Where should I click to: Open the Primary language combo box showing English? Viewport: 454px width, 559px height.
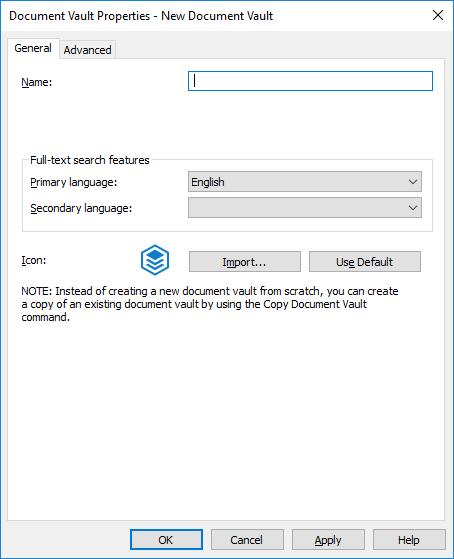(305, 182)
